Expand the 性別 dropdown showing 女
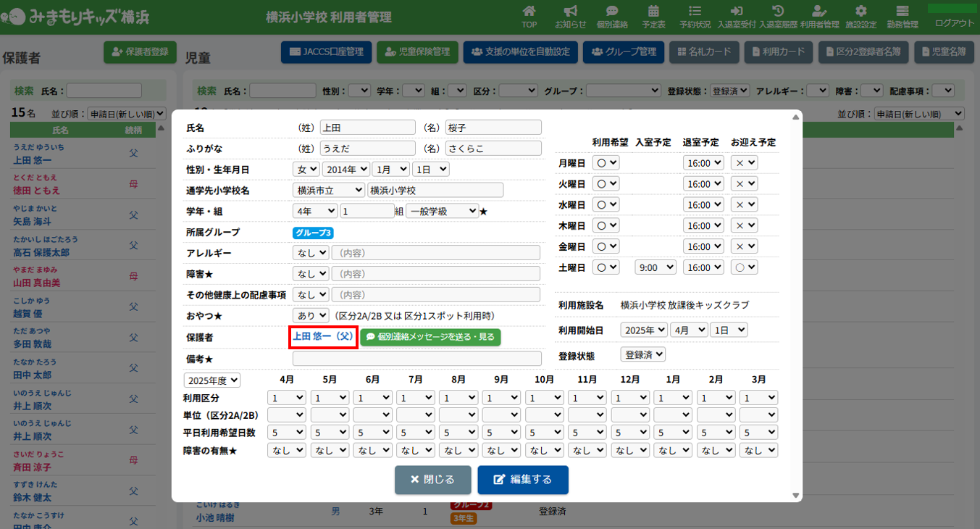 tap(306, 169)
